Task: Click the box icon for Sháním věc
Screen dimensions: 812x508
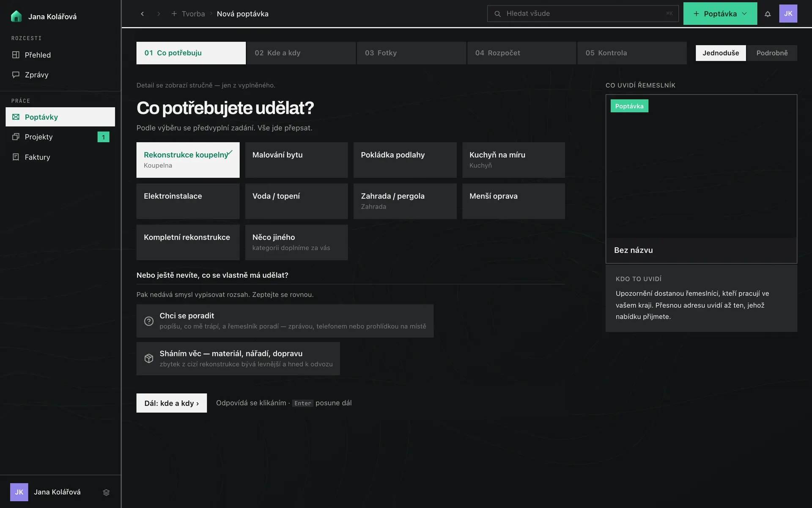Action: tap(149, 359)
